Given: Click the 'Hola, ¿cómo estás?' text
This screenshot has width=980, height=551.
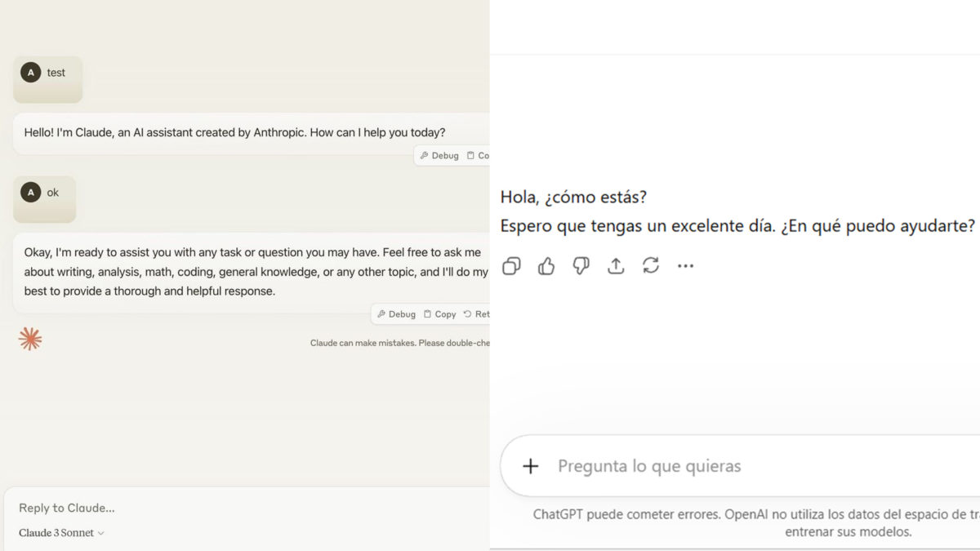Looking at the screenshot, I should point(573,198).
